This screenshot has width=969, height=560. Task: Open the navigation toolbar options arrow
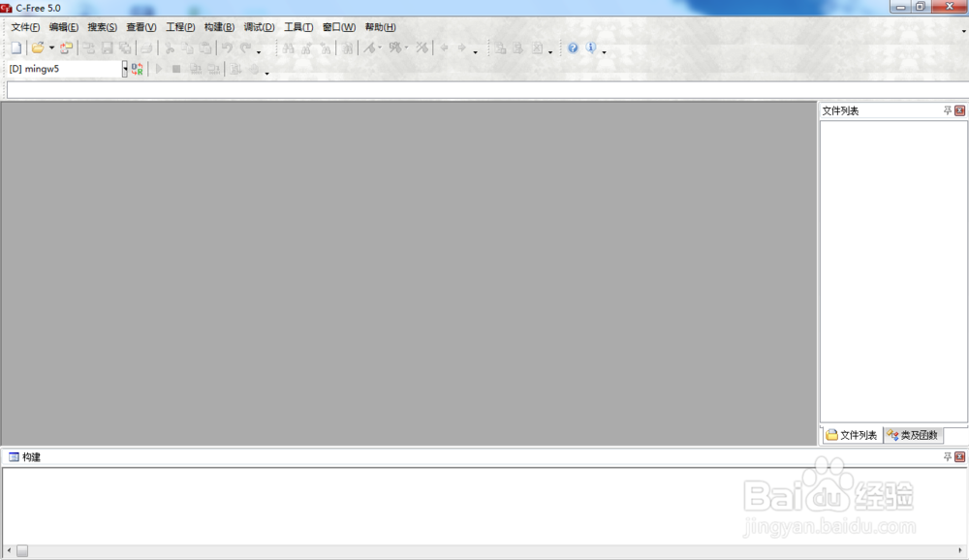[x=475, y=52]
